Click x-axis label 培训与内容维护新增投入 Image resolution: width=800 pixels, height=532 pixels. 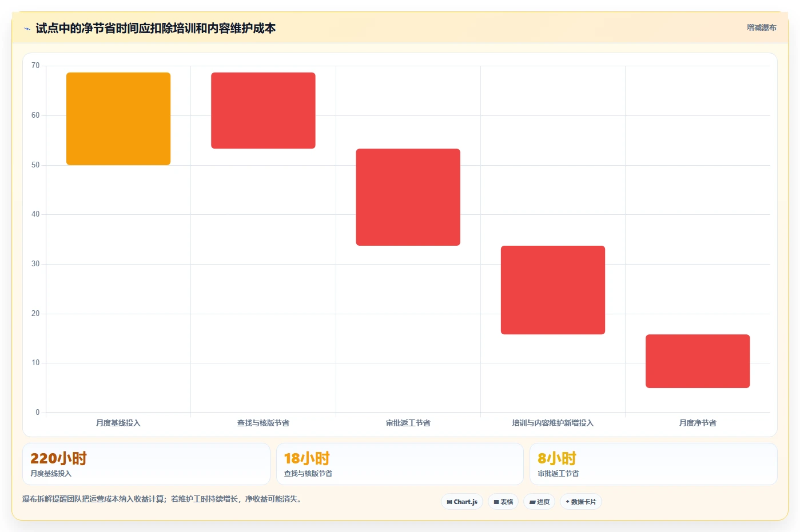[553, 423]
